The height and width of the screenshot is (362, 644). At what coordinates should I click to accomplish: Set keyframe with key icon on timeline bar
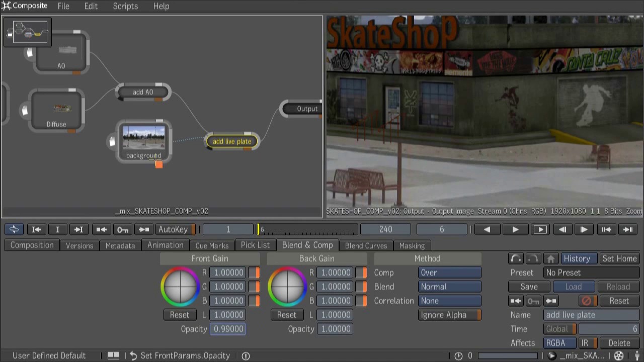[122, 229]
